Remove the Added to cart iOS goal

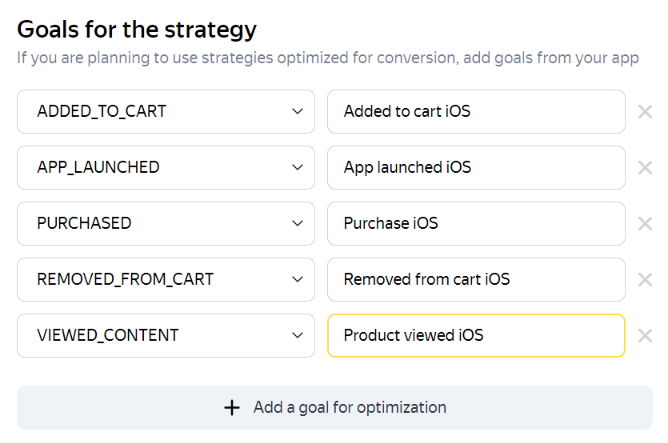click(x=645, y=112)
